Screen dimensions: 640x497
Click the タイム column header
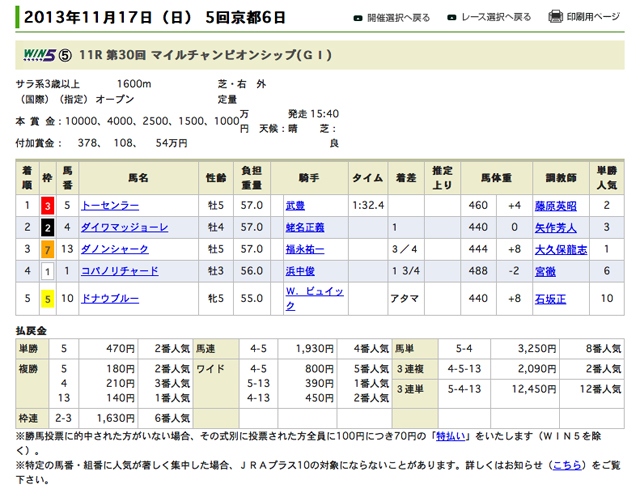368,178
